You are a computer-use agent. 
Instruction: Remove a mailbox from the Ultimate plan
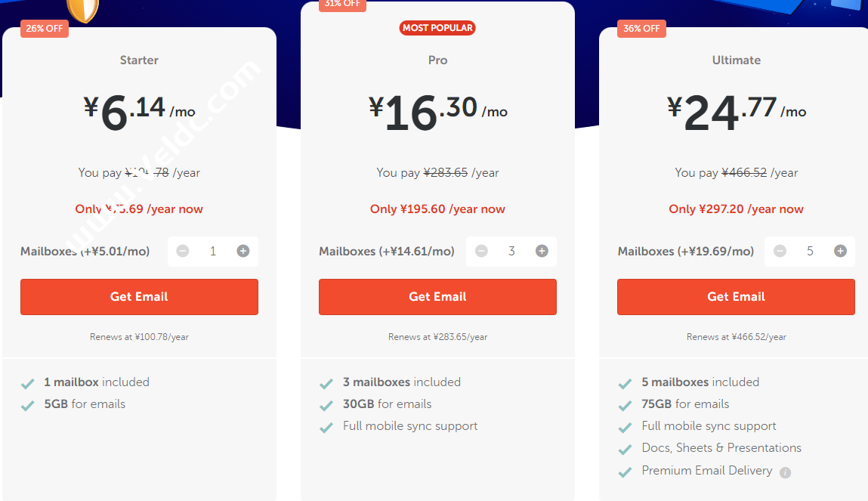[x=780, y=251]
